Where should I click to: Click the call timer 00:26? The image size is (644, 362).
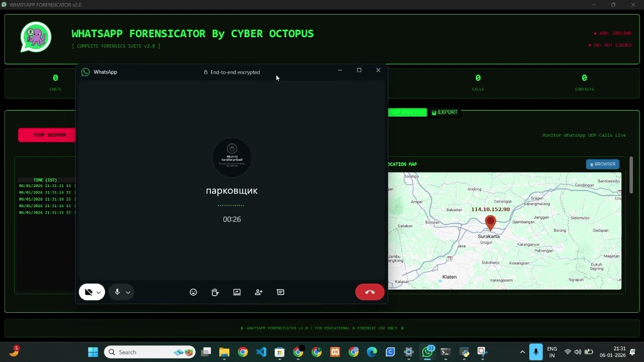232,219
